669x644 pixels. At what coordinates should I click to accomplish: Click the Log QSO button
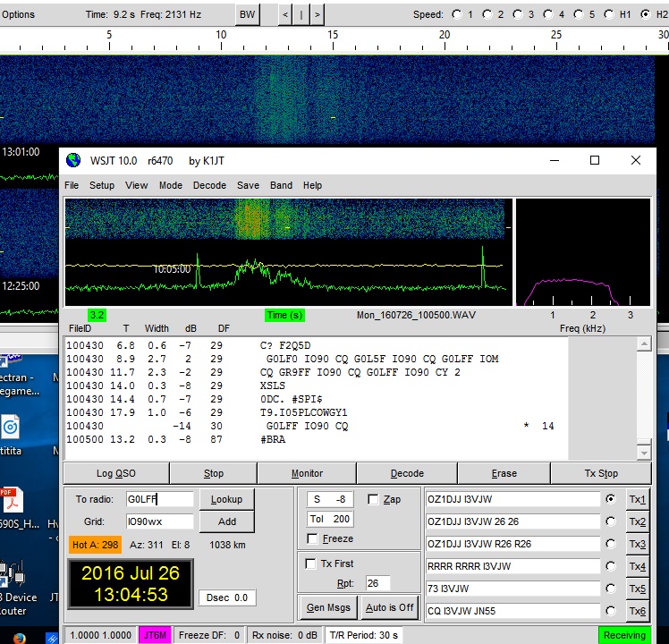116,473
